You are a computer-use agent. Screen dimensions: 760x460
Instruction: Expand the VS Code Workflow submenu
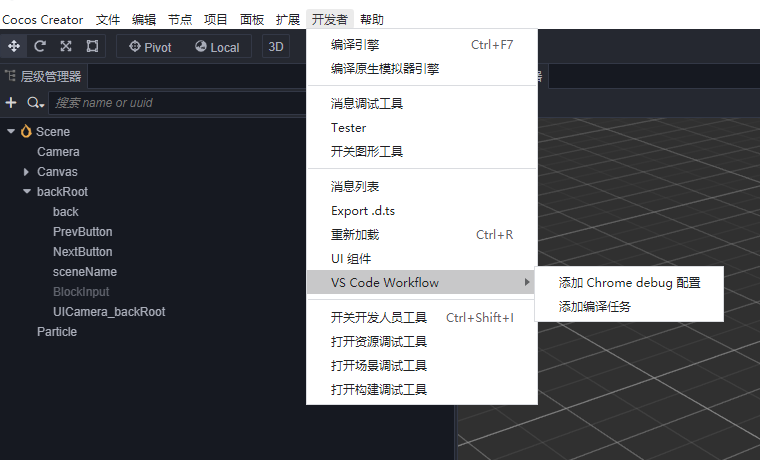point(422,282)
